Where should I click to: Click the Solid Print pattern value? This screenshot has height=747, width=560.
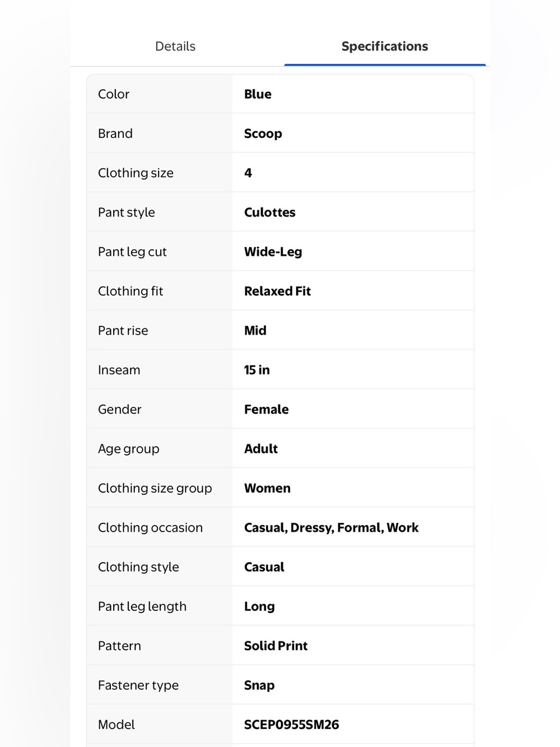[x=276, y=646]
